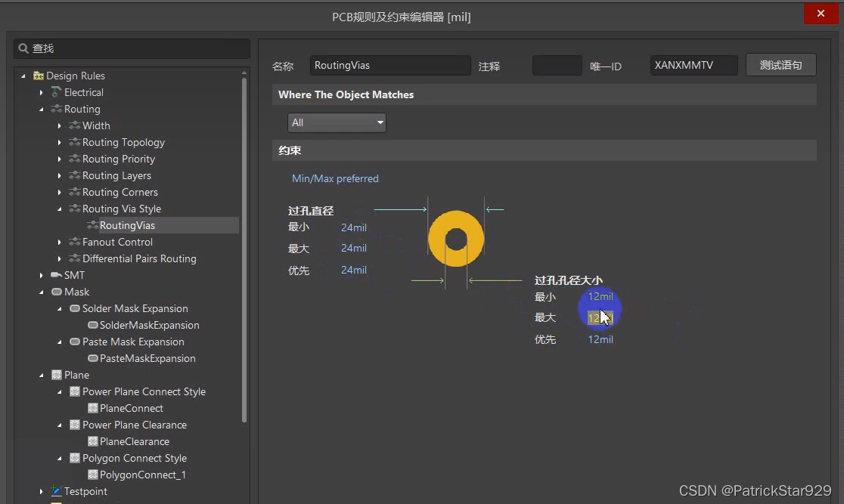The height and width of the screenshot is (504, 844).
Task: Click the Design Rules folder icon
Action: (39, 76)
